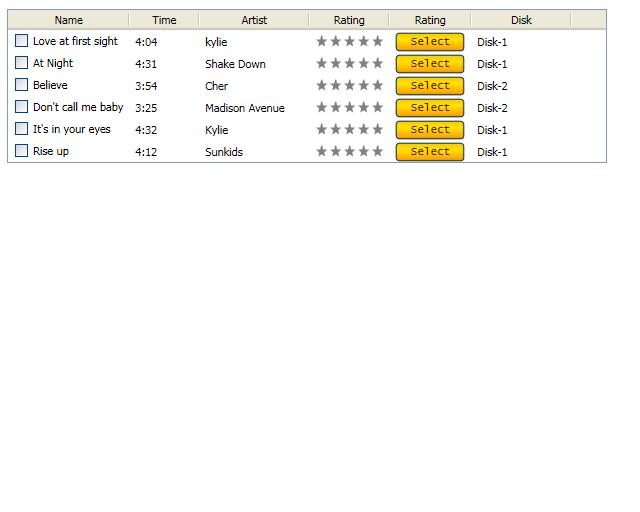Click the Time column header
The width and height of the screenshot is (640, 512).
(x=164, y=20)
